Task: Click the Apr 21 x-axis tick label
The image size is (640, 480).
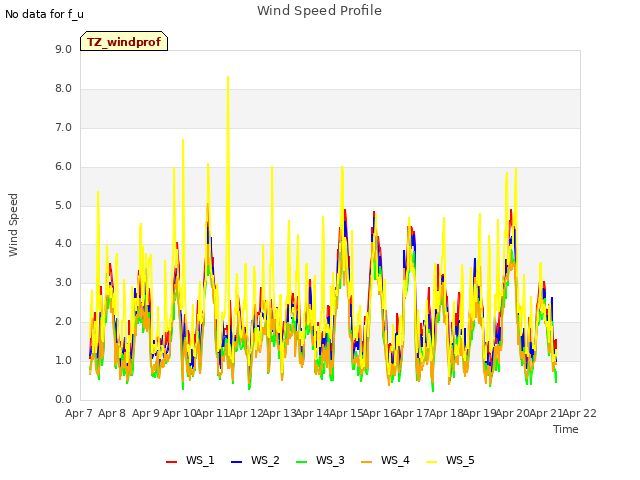Action: coord(546,413)
